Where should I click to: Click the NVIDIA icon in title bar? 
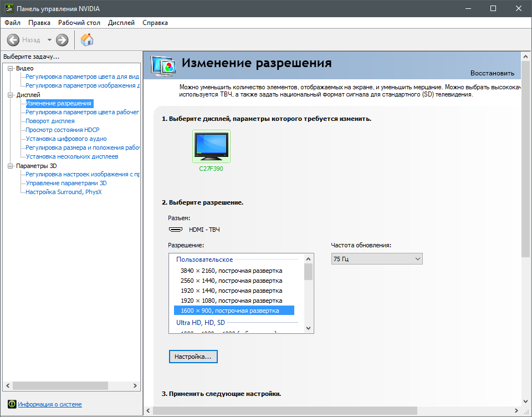tap(9, 8)
